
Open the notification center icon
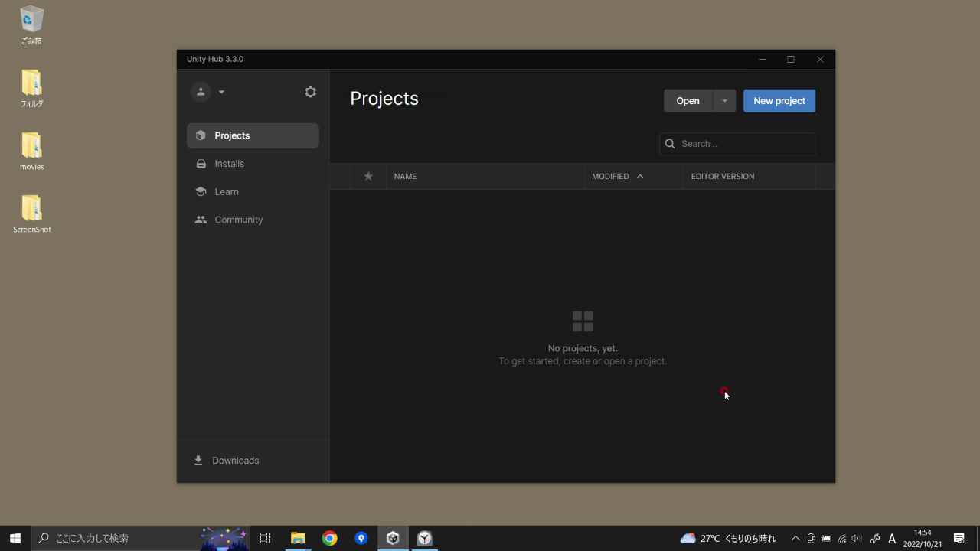point(959,538)
